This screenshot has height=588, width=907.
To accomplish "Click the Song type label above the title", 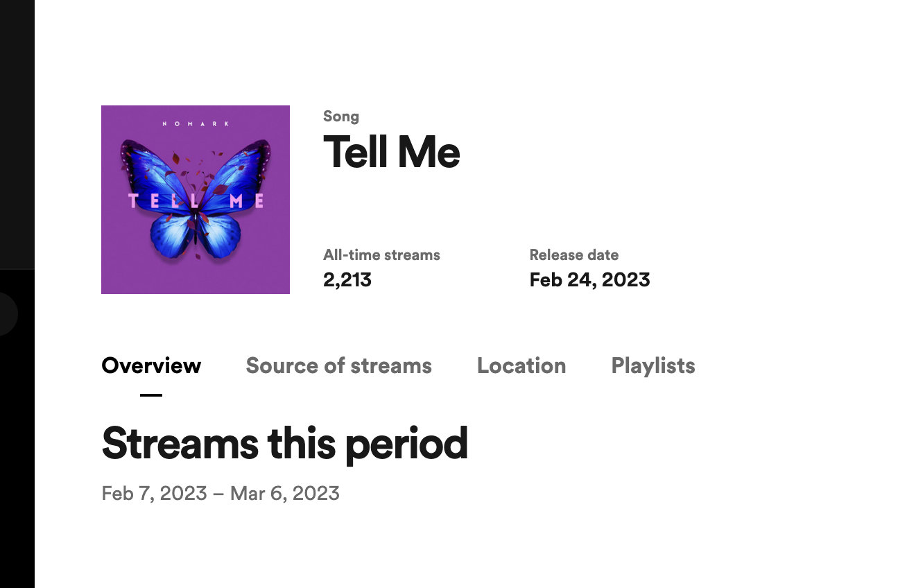I will [341, 116].
